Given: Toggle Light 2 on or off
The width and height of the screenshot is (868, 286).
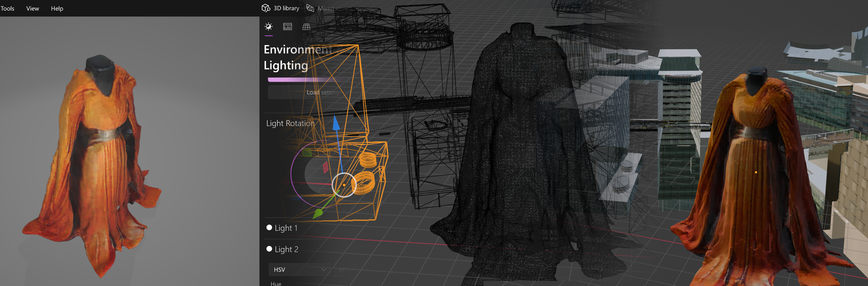Looking at the screenshot, I should 269,249.
